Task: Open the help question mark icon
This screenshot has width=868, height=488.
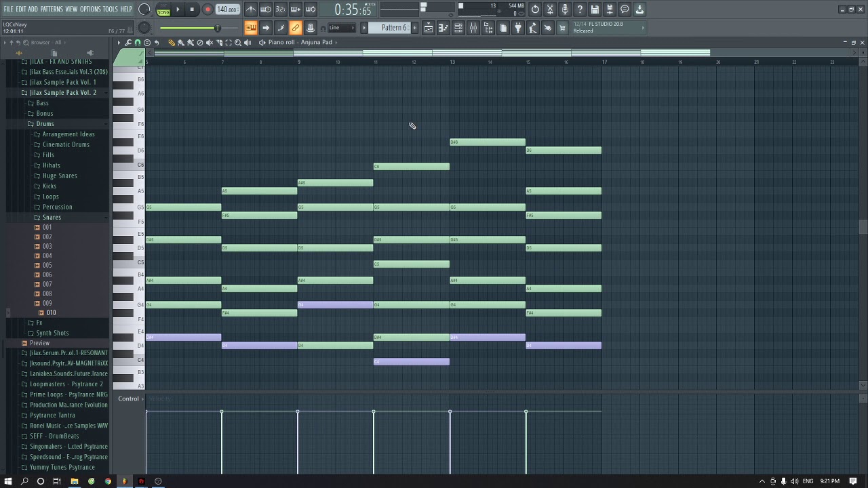Action: coord(580,9)
